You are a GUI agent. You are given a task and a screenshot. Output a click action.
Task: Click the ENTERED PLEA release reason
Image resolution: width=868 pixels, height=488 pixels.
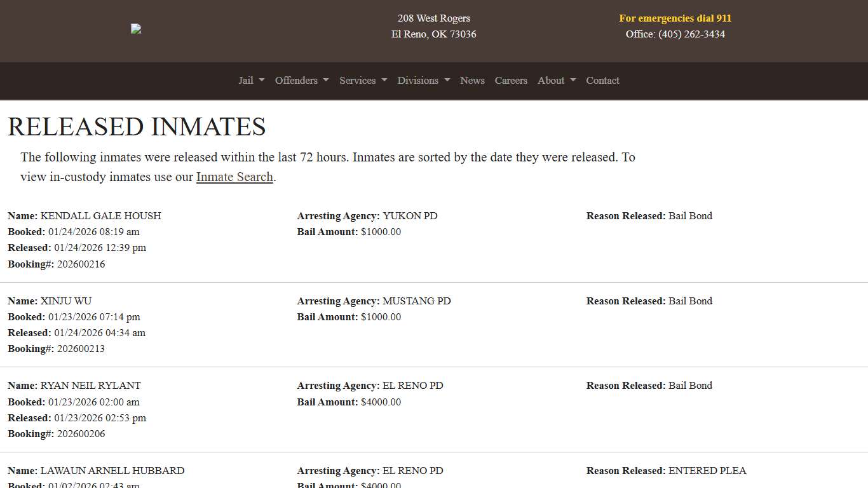(x=707, y=471)
